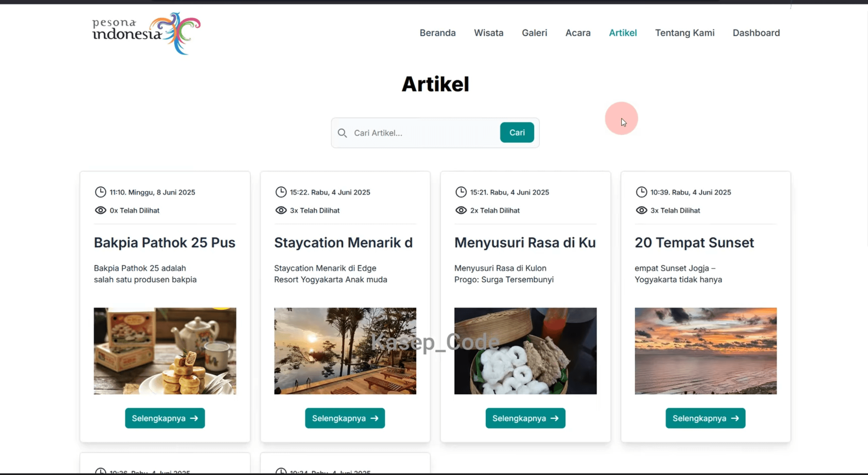The width and height of the screenshot is (868, 475).
Task: Click the Cari search button
Action: click(517, 133)
